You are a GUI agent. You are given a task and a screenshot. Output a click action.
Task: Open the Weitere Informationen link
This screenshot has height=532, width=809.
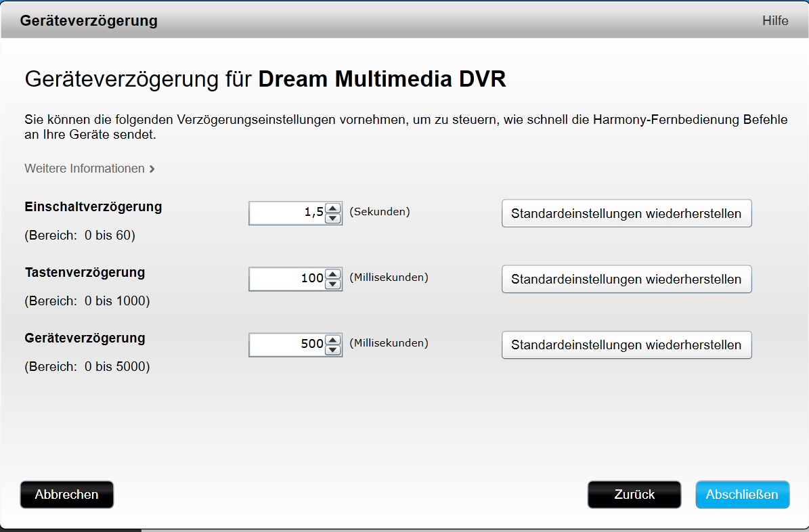[89, 169]
